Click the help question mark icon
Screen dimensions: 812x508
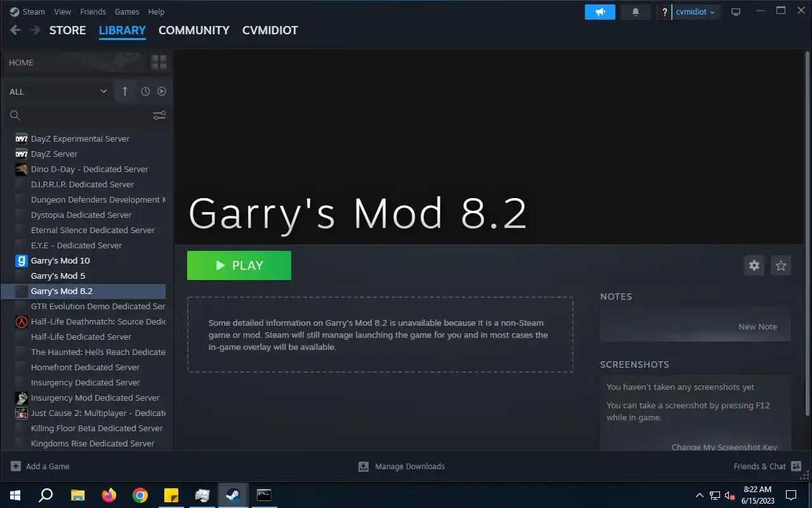coord(664,12)
